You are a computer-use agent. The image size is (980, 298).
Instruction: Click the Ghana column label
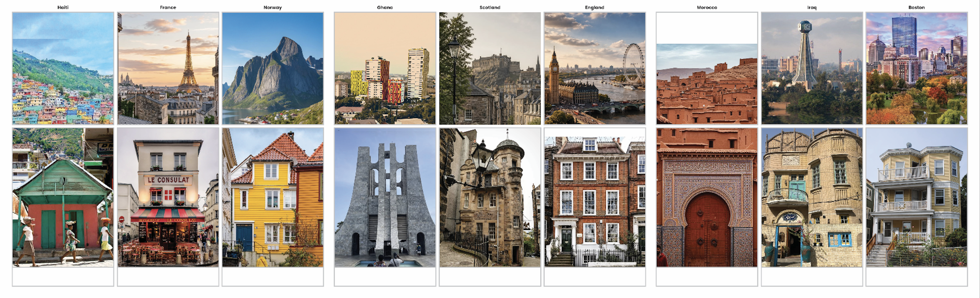point(385,7)
